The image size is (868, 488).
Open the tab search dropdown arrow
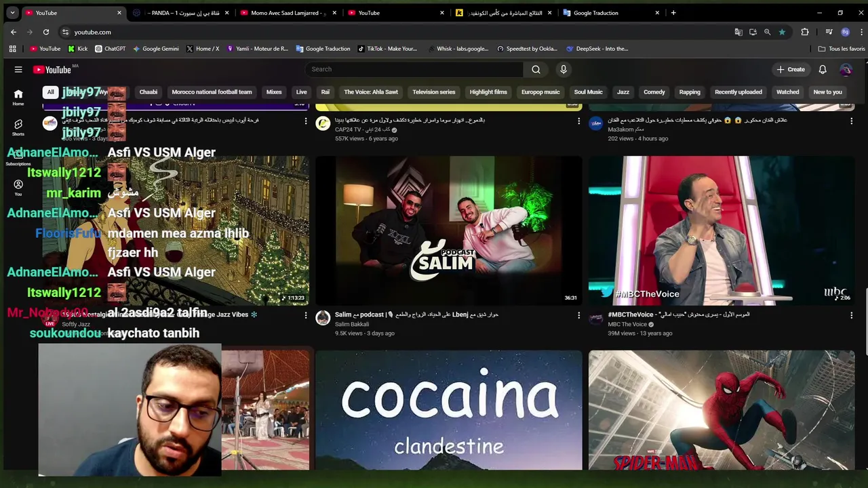pyautogui.click(x=12, y=12)
